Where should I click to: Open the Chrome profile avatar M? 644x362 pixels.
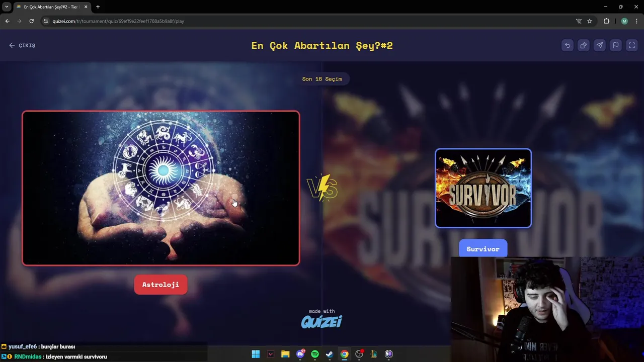pyautogui.click(x=624, y=21)
